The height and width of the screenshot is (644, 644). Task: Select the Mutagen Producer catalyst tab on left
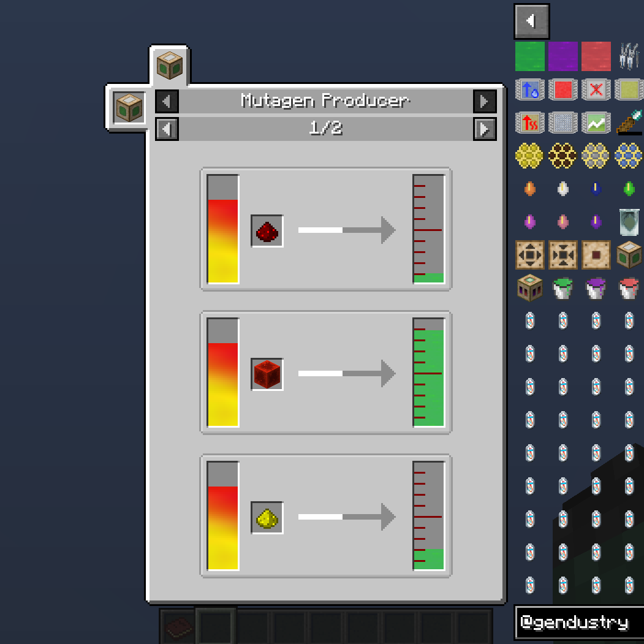click(129, 108)
